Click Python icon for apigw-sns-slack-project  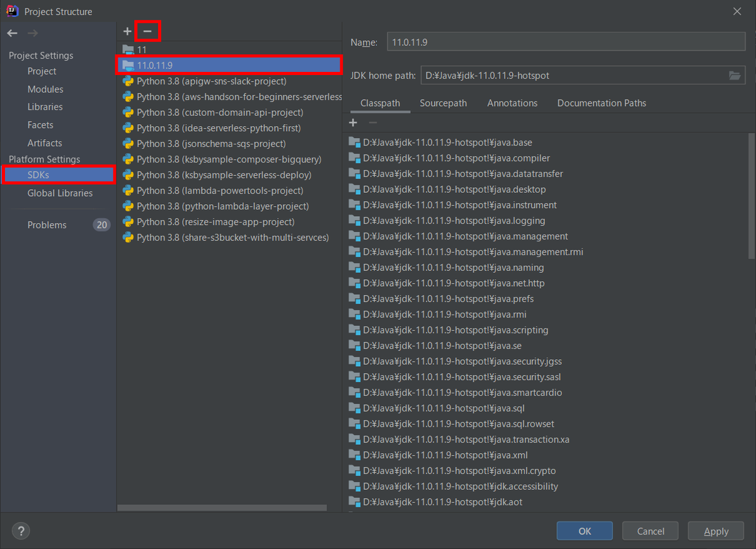(128, 81)
